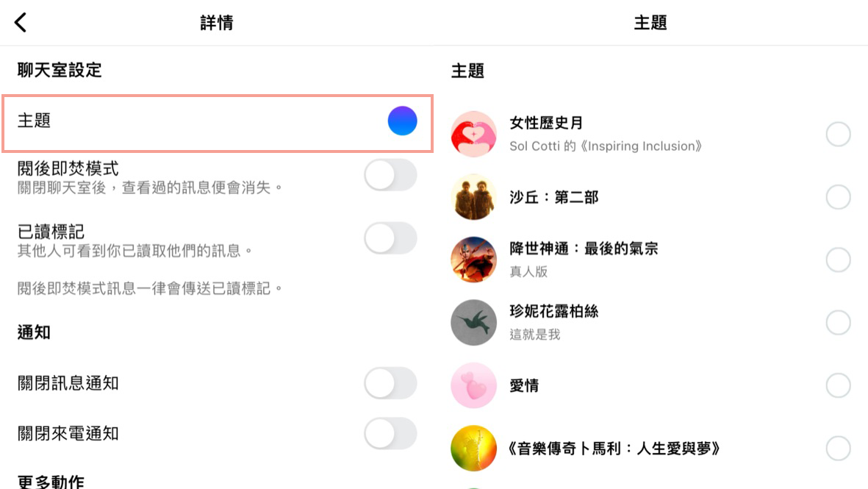The height and width of the screenshot is (489, 868).
Task: Click the Avatar Last Airbender theme icon
Action: pyautogui.click(x=473, y=260)
